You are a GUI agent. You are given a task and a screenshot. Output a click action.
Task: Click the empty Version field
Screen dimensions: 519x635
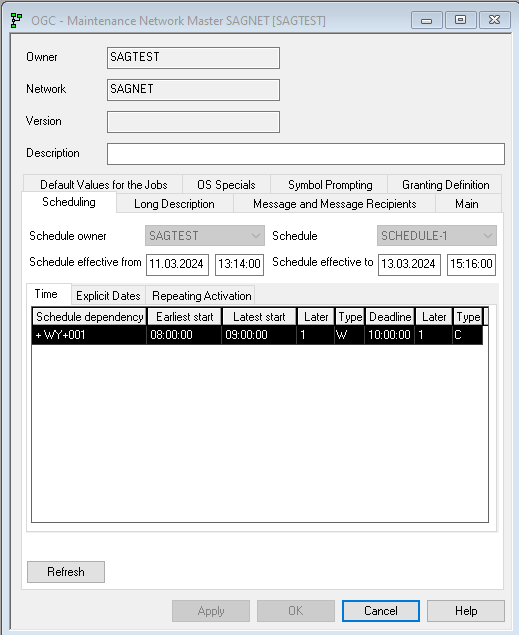[x=194, y=122]
